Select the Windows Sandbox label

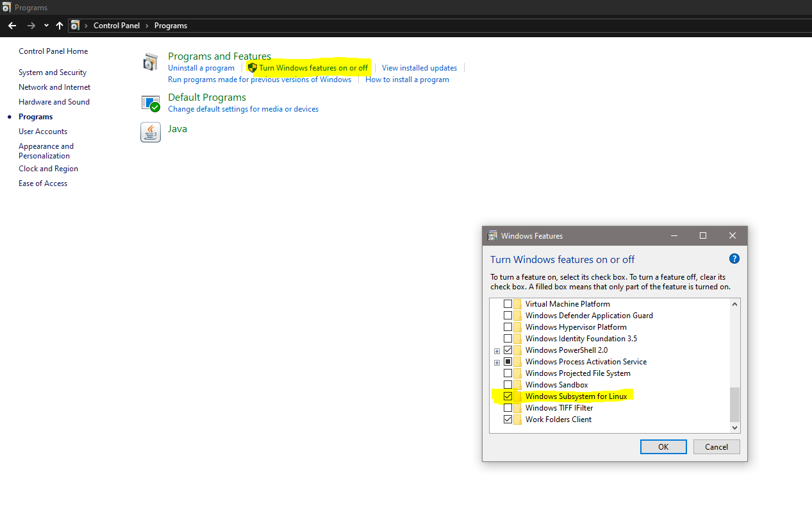coord(556,385)
